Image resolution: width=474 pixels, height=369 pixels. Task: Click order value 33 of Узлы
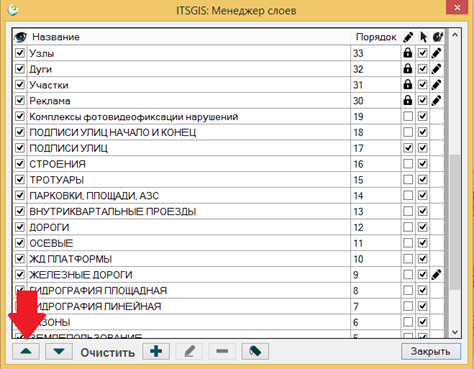[358, 53]
